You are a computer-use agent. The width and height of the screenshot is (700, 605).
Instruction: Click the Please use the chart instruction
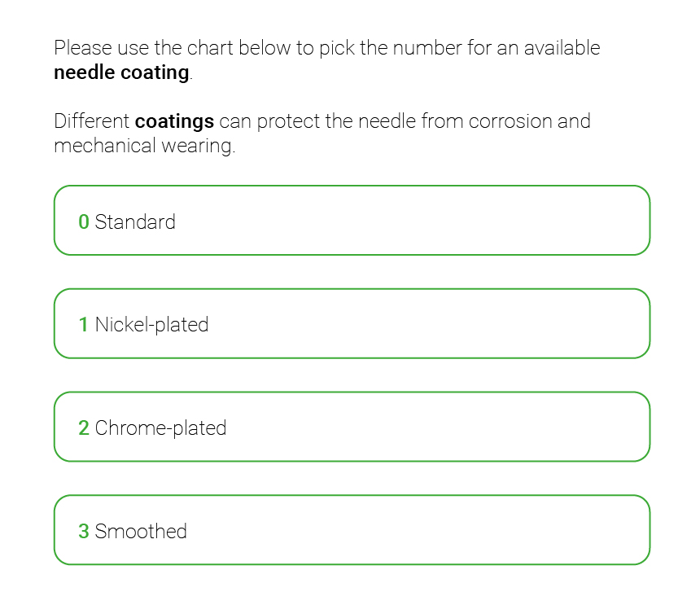pyautogui.click(x=327, y=59)
